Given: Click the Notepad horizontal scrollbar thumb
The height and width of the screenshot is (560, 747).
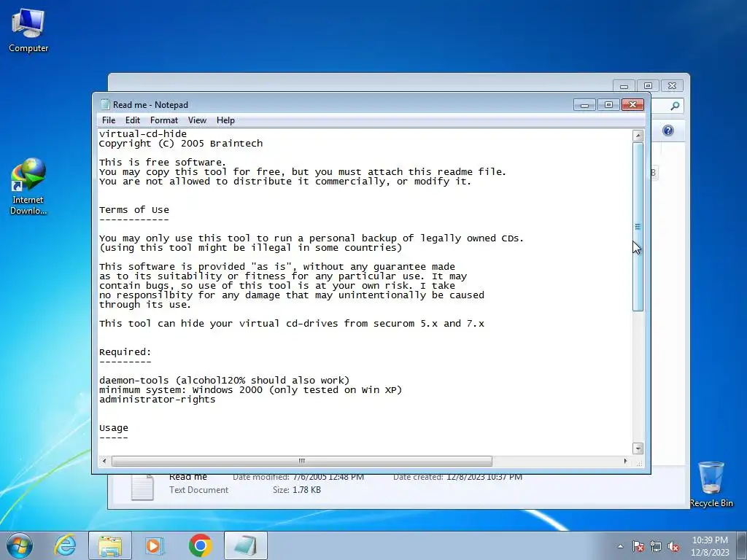Looking at the screenshot, I should pos(301,461).
